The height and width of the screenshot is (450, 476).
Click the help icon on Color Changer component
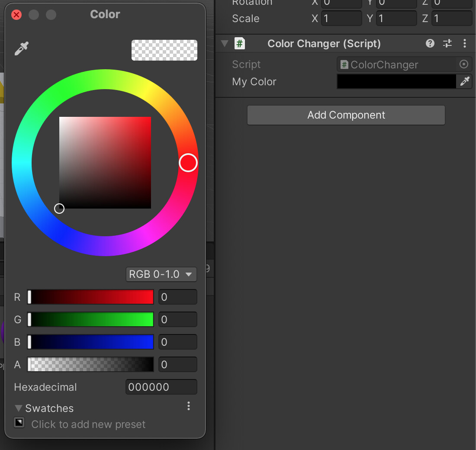coord(430,43)
